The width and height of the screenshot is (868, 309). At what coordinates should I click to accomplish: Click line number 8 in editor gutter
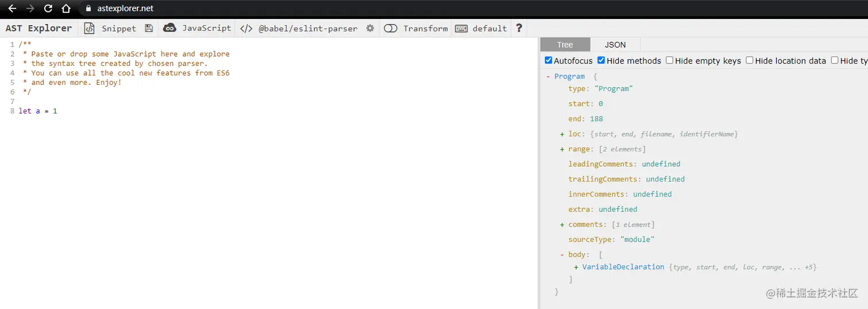[12, 111]
